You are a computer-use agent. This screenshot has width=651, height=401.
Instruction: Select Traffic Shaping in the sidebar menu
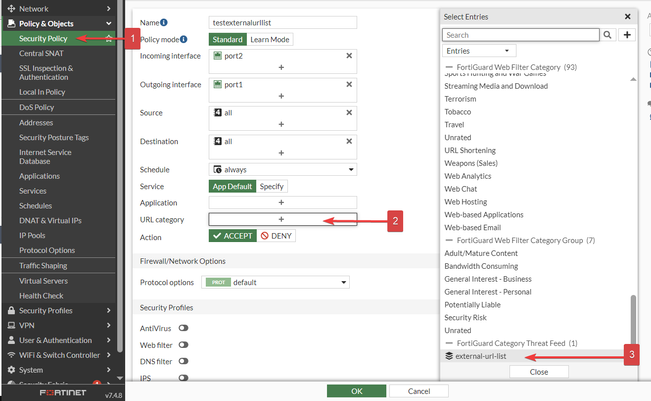pos(43,266)
